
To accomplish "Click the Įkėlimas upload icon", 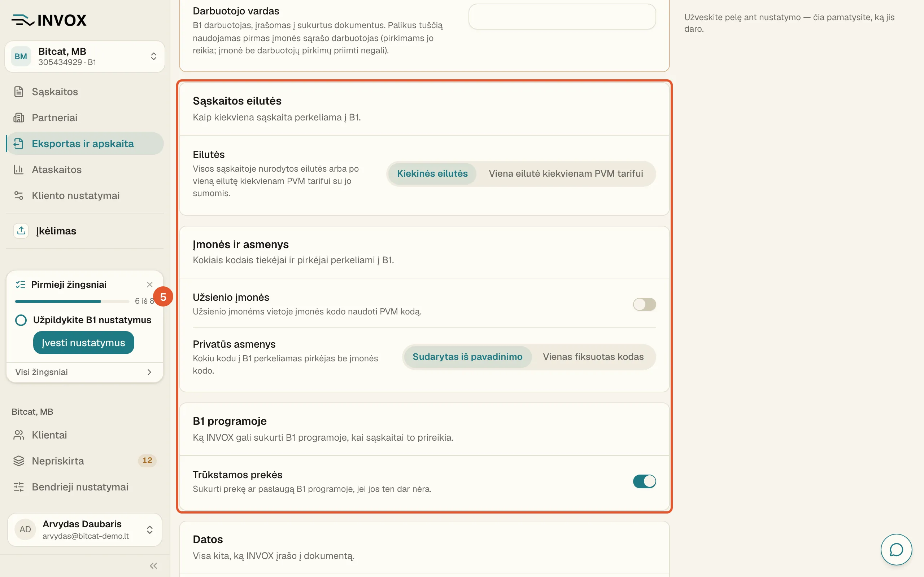I will (x=21, y=231).
